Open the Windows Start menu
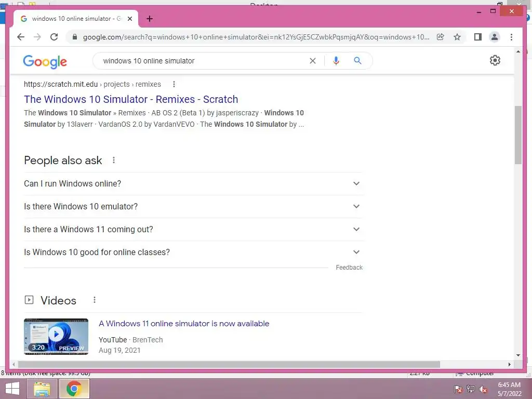Viewport: 532px width, 399px height. pos(12,389)
